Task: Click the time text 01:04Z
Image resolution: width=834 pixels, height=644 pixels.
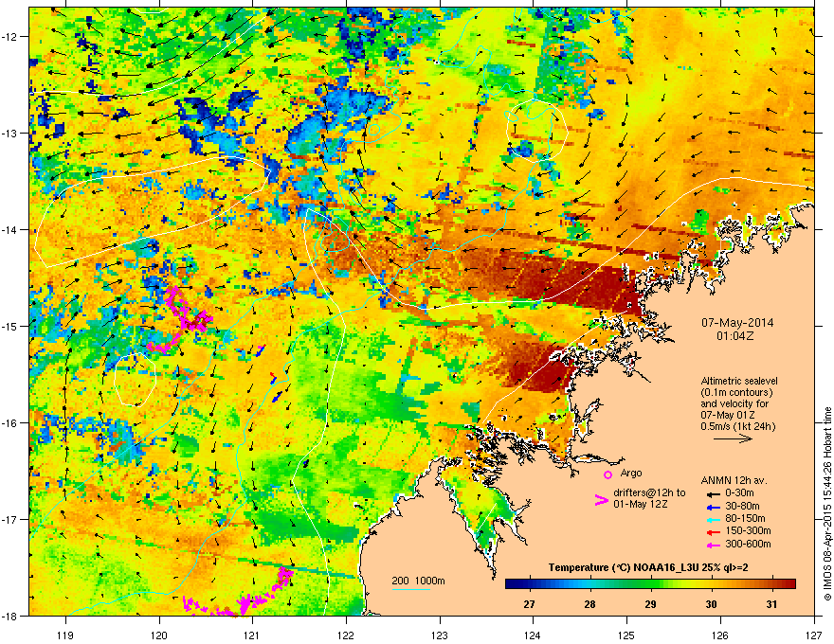Action: pyautogui.click(x=735, y=336)
